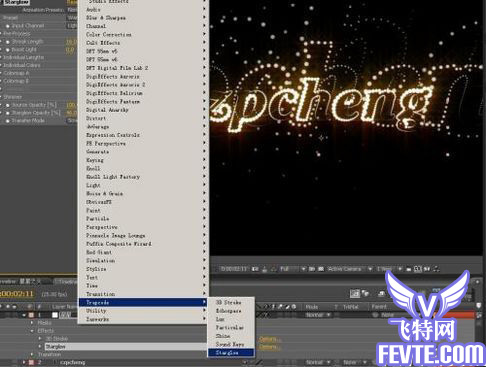
Task: Click the fast previews icon in viewer bar
Action: (x=427, y=269)
